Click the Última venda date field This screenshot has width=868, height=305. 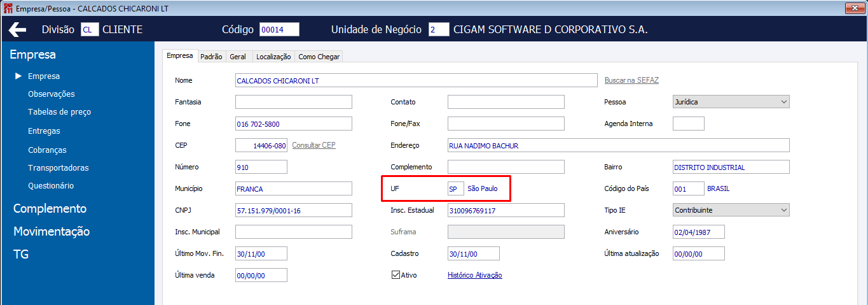click(261, 275)
